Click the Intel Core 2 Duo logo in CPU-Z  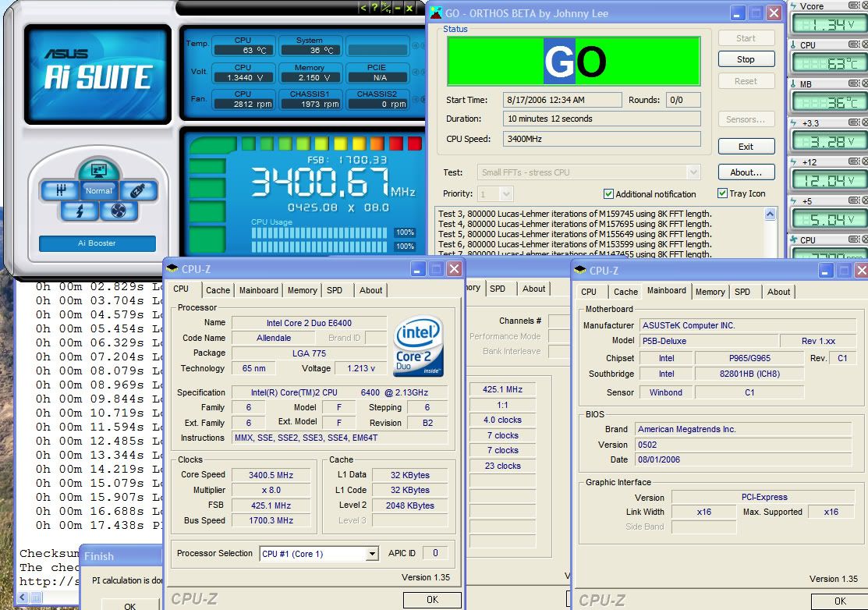click(x=419, y=346)
